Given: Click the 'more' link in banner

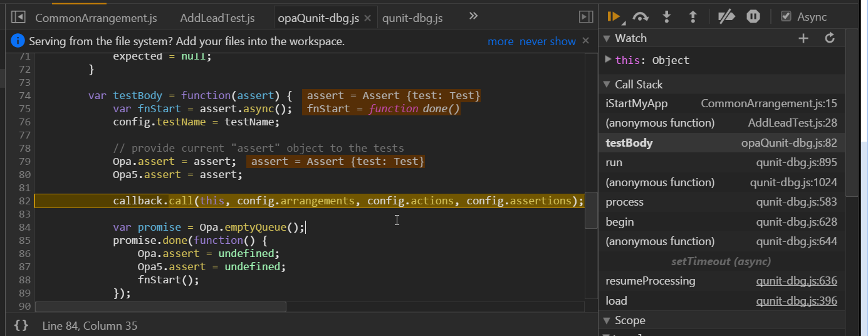Looking at the screenshot, I should (501, 41).
